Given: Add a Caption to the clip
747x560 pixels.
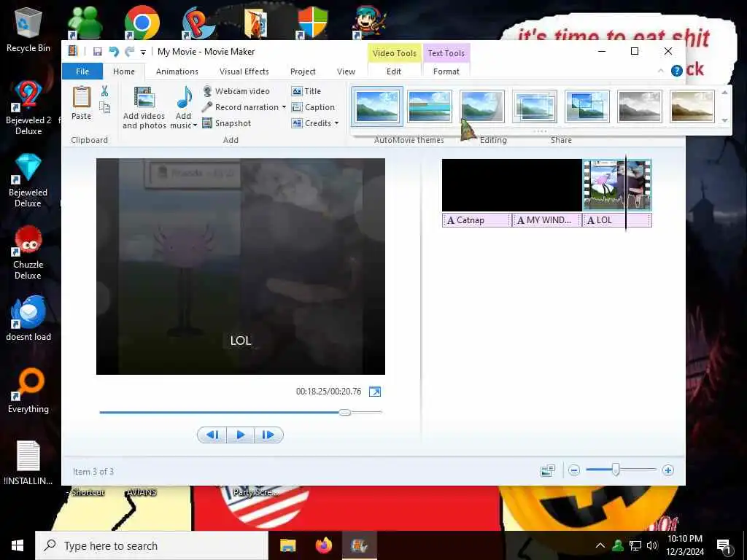Looking at the screenshot, I should tap(313, 107).
